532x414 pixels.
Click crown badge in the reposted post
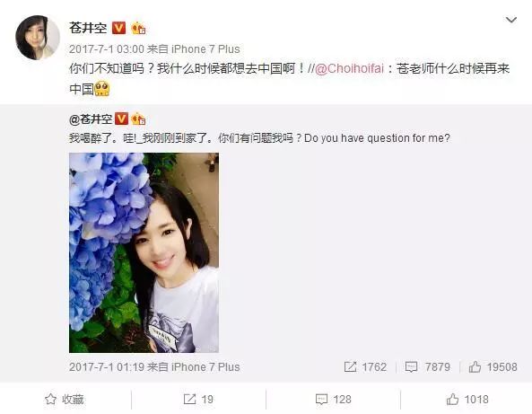(138, 119)
